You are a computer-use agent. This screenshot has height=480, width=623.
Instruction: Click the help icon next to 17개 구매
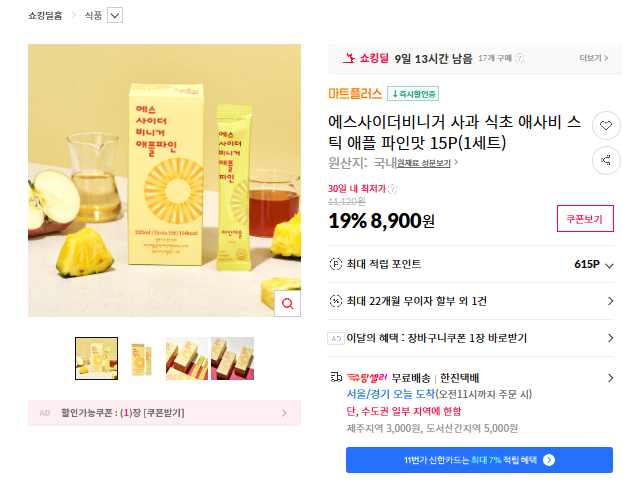[519, 58]
